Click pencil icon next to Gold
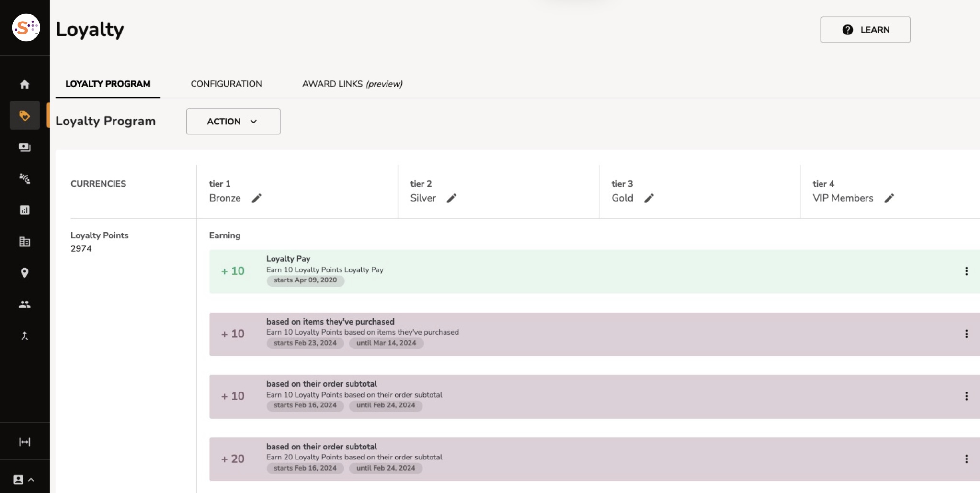Screen dimensions: 980x493 pyautogui.click(x=649, y=198)
